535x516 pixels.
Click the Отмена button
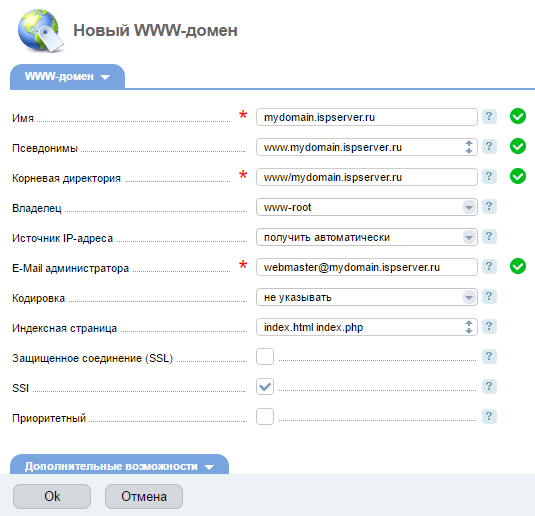click(144, 497)
